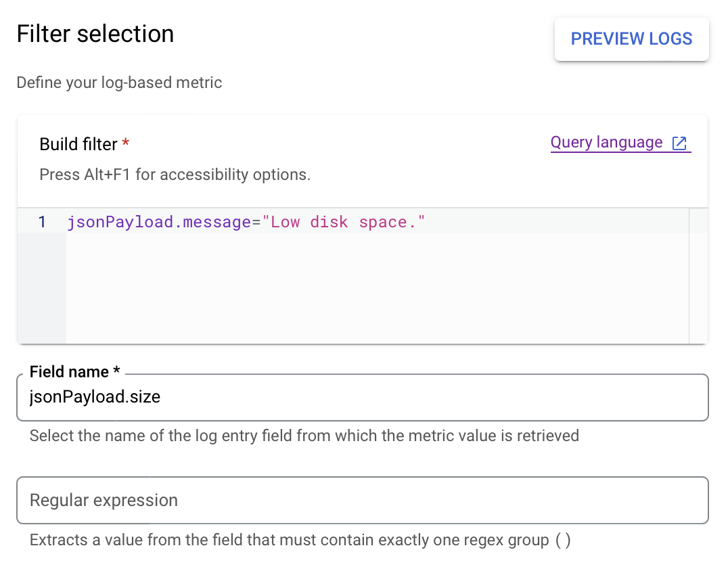Click the Filter selection heading
Image resolution: width=728 pixels, height=571 pixels.
[95, 34]
